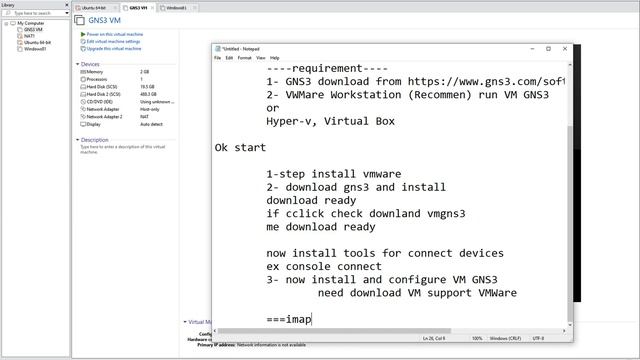Viewport: 640px width, 360px height.
Task: Click Notepad horizontal scroll left arrow
Action: (215, 331)
